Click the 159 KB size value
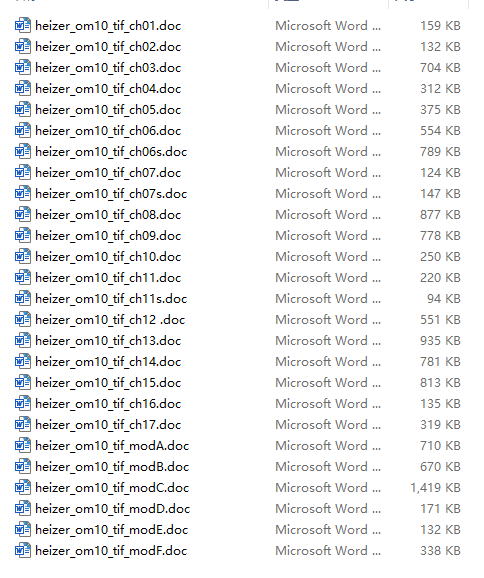Viewport: 484px width, 578px height. tap(441, 25)
